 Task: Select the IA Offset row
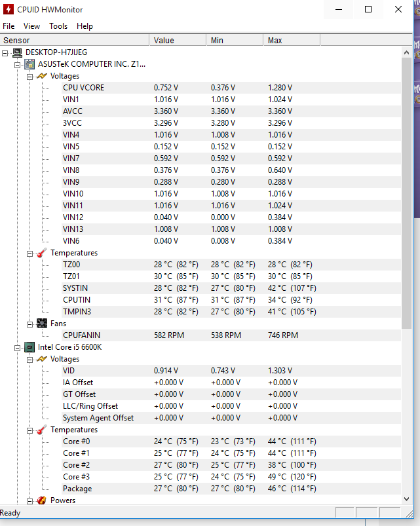pos(231,383)
